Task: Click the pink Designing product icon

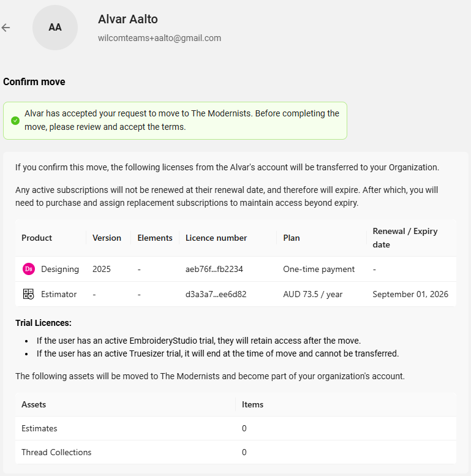Action: (x=29, y=269)
